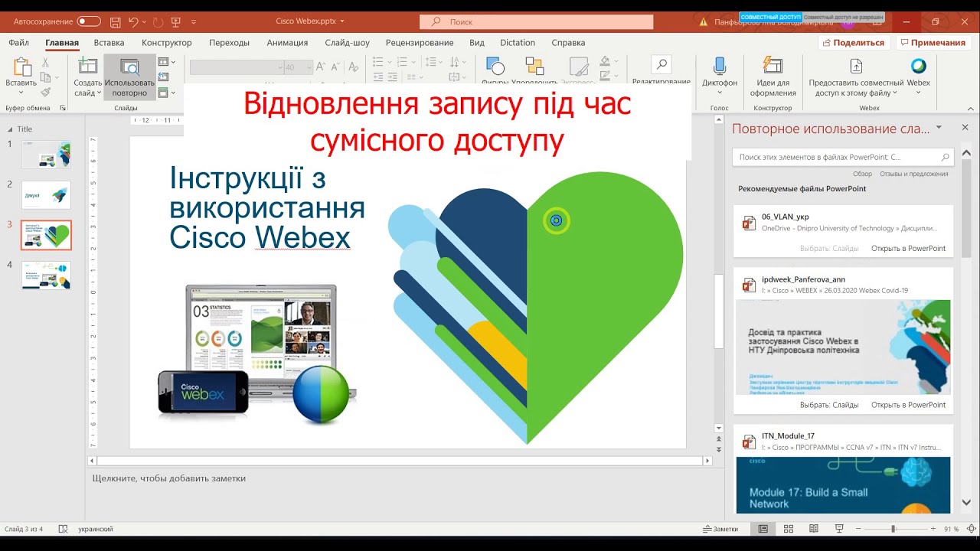Click the Webex ribbon icon
Screen dimensions: 980x551
(919, 67)
